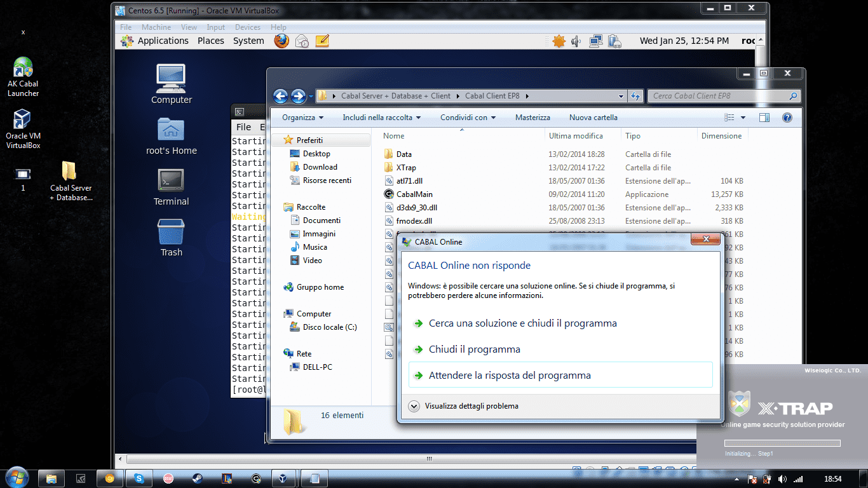Screen dimensions: 868x488
Task: Go back in the Explorer window
Action: pyautogui.click(x=281, y=96)
